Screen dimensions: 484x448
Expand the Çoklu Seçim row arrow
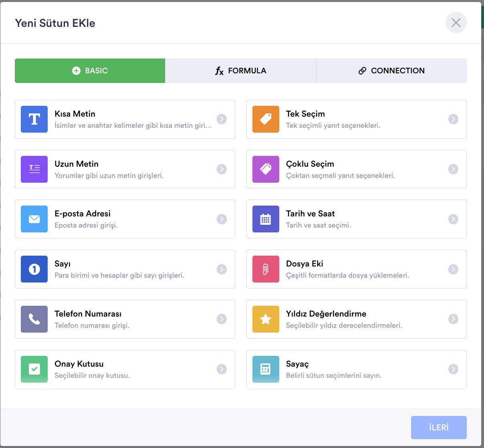(453, 169)
